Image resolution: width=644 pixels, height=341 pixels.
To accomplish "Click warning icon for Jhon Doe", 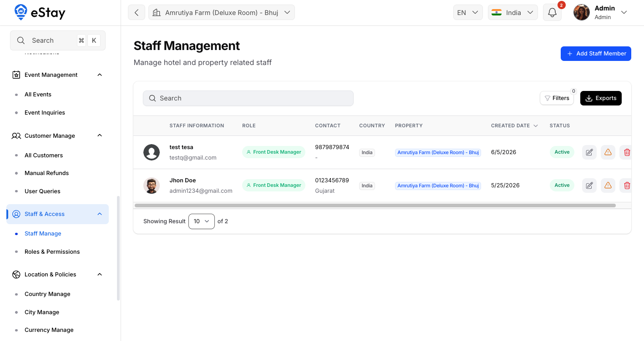I will pyautogui.click(x=608, y=185).
